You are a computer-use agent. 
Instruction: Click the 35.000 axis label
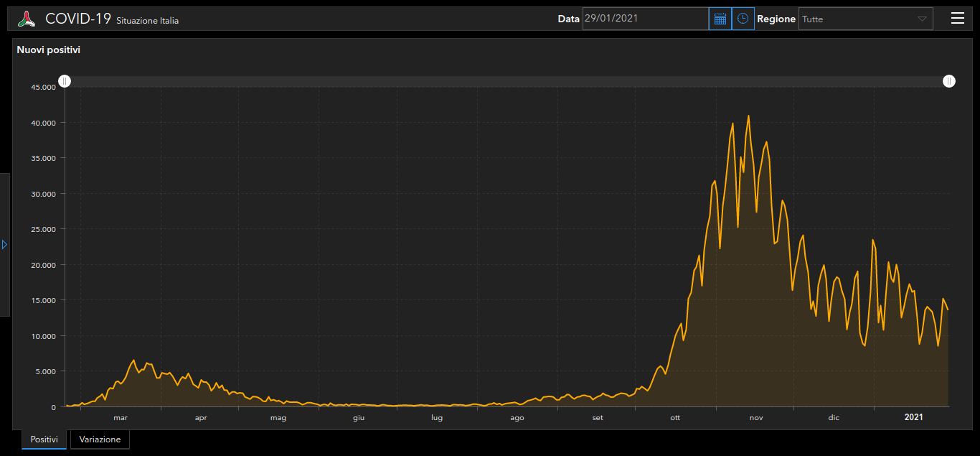tap(43, 159)
